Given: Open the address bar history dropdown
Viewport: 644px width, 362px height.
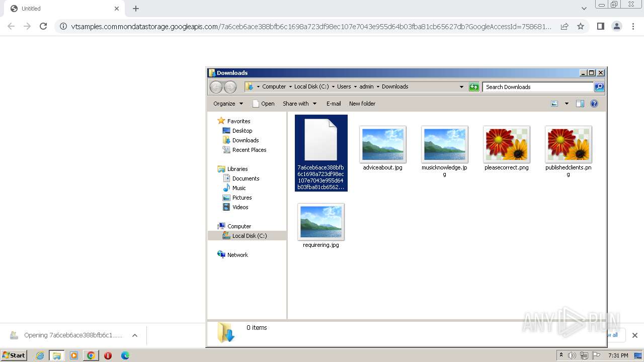Looking at the screenshot, I should coord(461,87).
